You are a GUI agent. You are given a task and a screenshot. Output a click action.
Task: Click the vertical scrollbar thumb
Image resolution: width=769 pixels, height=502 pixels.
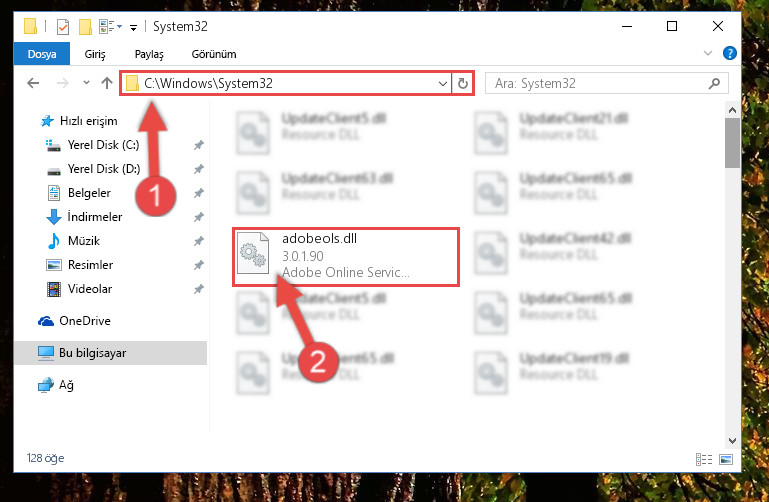click(x=732, y=143)
